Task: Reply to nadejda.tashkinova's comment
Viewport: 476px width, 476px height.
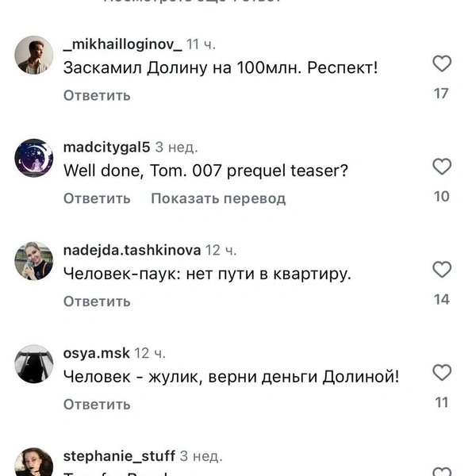Action: tap(97, 301)
